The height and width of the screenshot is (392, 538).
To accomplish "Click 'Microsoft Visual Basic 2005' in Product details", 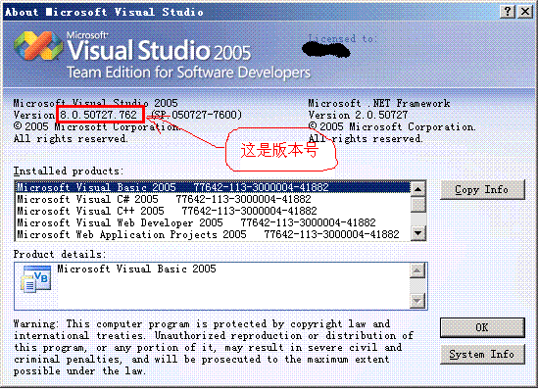I will 136,269.
